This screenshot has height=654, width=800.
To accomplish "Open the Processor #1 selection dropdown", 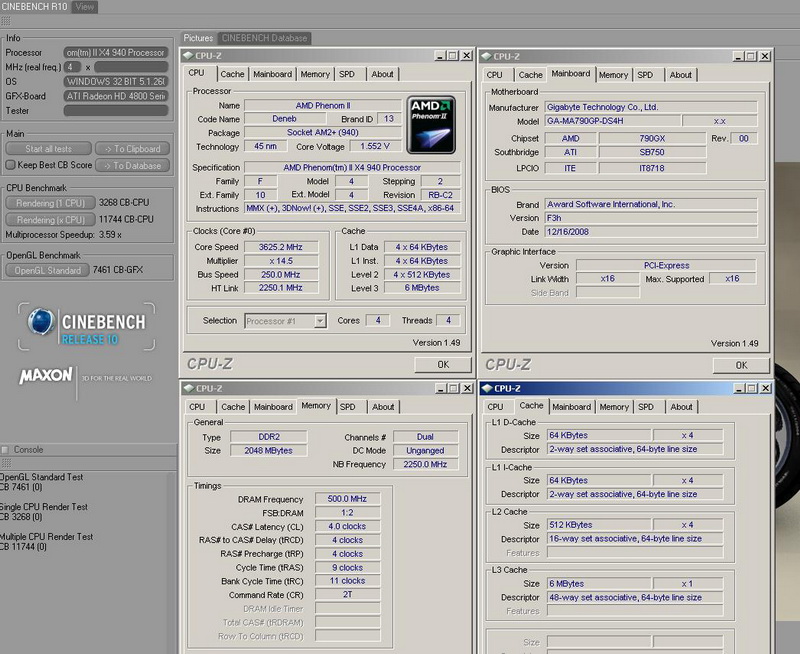I will click(x=319, y=321).
